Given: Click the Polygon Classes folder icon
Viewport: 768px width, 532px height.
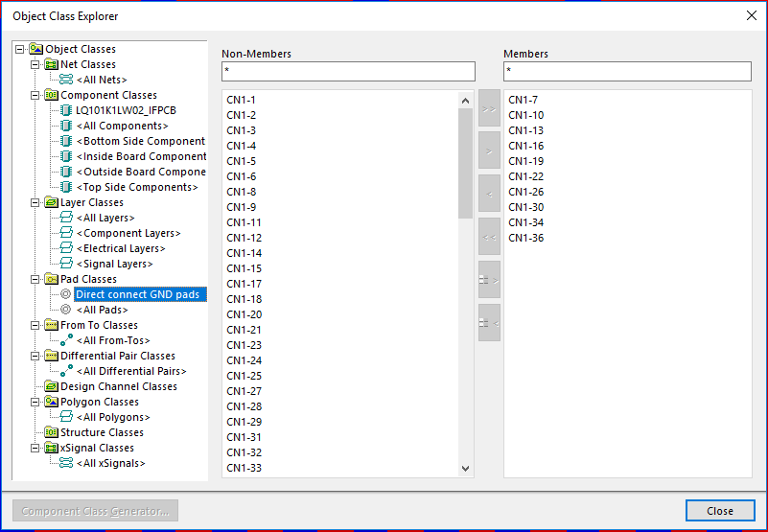Looking at the screenshot, I should coord(51,402).
